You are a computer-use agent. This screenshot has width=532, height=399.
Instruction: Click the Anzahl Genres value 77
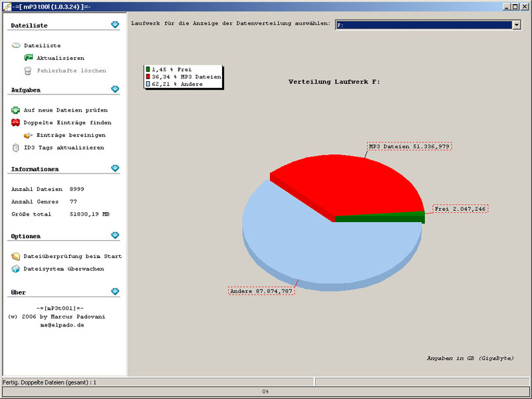point(73,201)
